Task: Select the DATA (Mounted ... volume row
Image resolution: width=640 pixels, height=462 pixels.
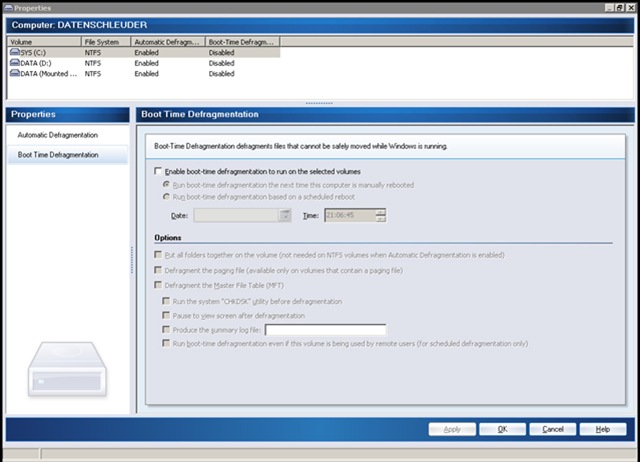Action: tap(144, 73)
